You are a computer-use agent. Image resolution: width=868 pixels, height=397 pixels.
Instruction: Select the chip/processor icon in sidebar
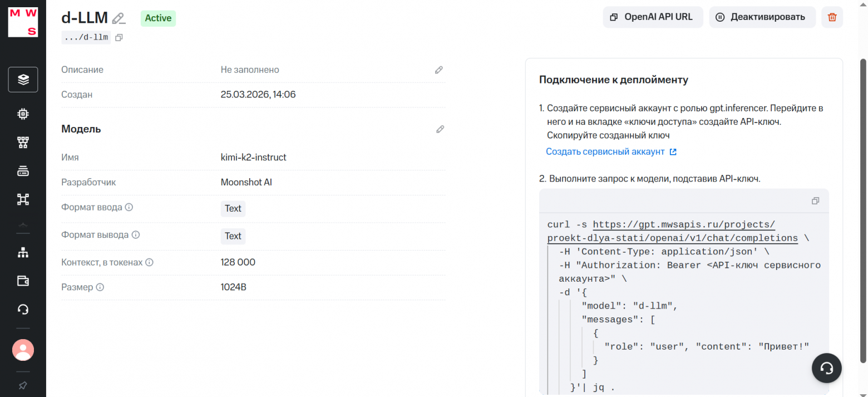23,114
